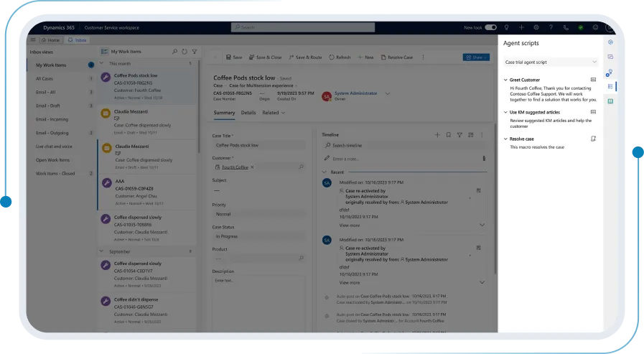Screen dimensions: 644x354
Task: Open System Administrator owner link
Action: (x=355, y=93)
